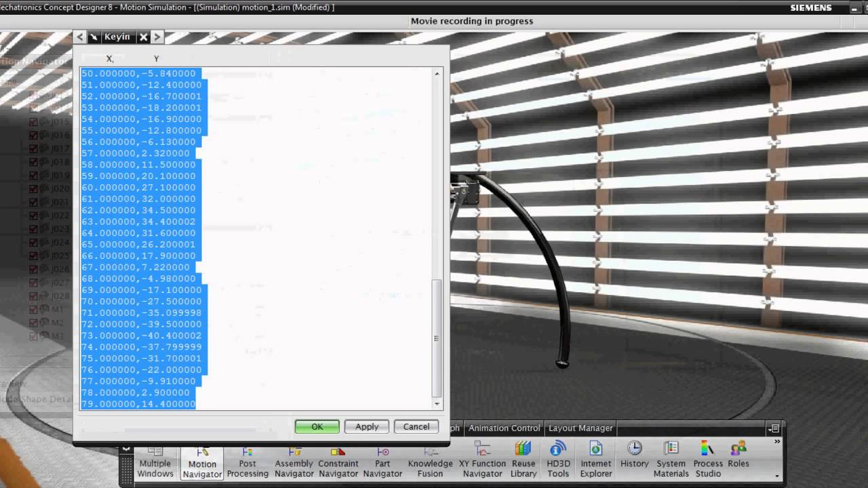Click the row "79.000000,14.400000"

138,404
